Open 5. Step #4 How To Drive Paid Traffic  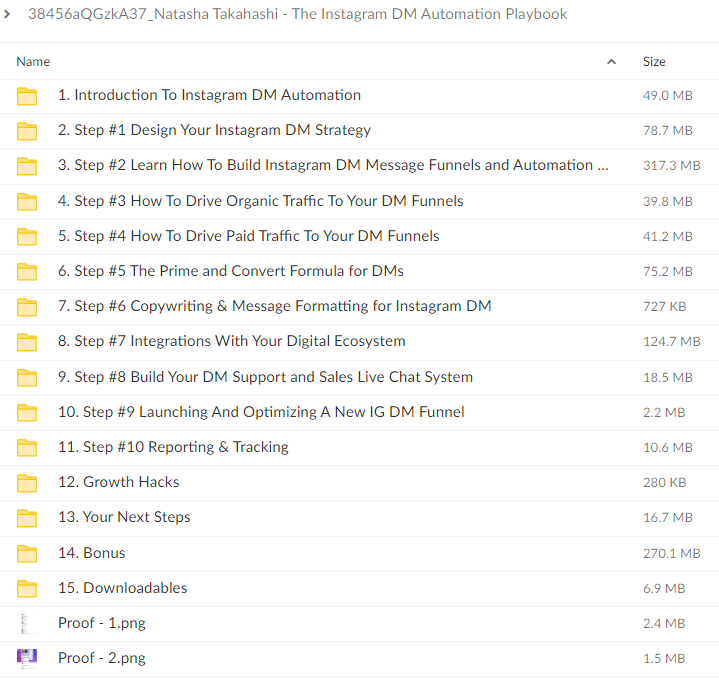point(249,236)
